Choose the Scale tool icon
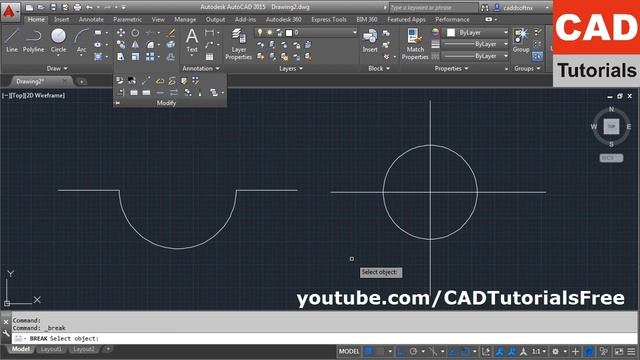 click(135, 57)
